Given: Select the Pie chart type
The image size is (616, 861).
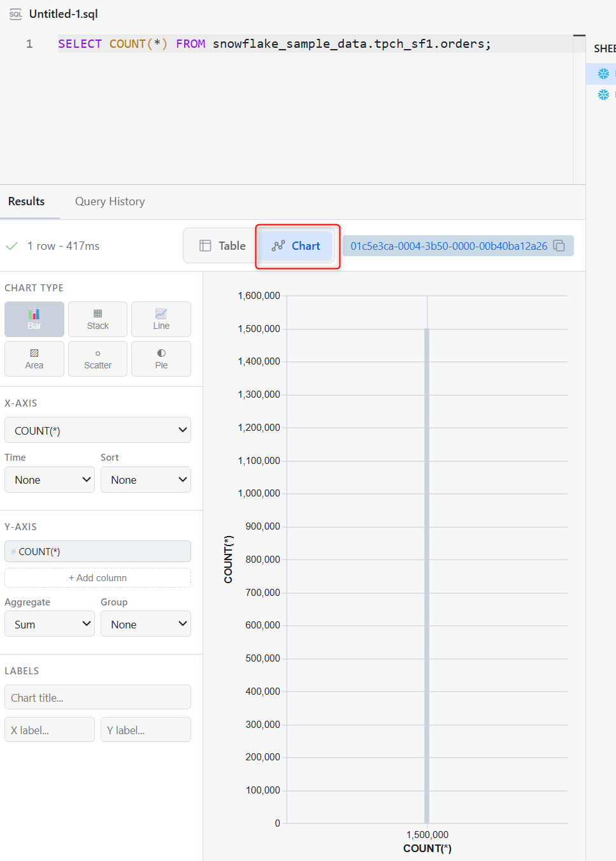Looking at the screenshot, I should 161,359.
